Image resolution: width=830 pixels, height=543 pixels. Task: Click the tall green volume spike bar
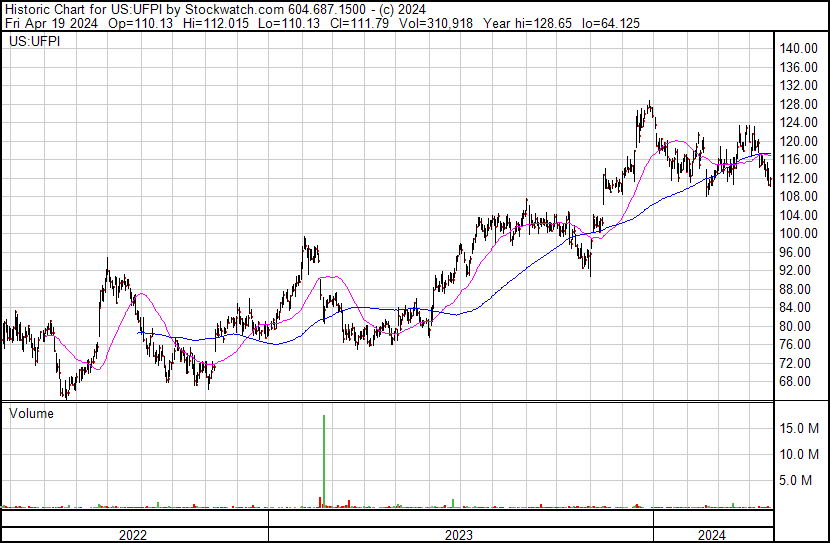click(323, 460)
